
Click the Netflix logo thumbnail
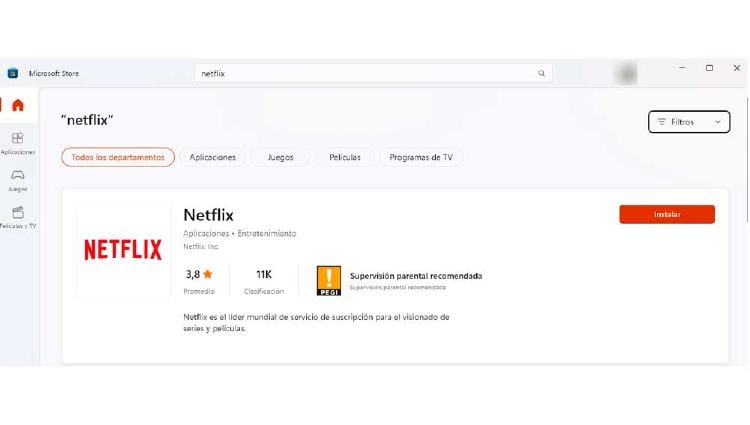pos(123,250)
